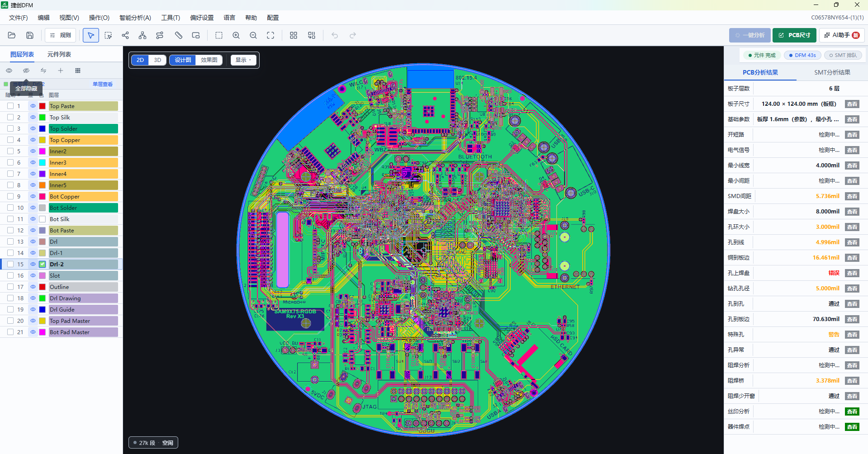
Task: Click the orange color swatch of Inner5
Action: (x=43, y=185)
